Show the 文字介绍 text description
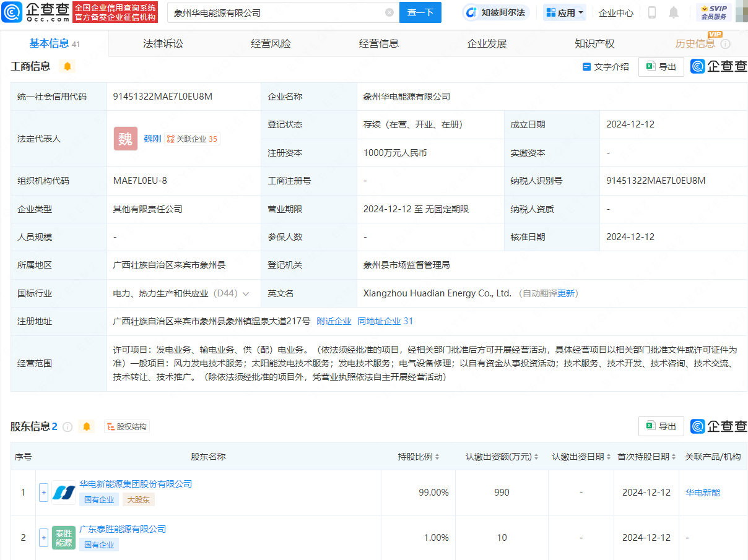Image resolution: width=748 pixels, height=560 pixels. tap(606, 67)
